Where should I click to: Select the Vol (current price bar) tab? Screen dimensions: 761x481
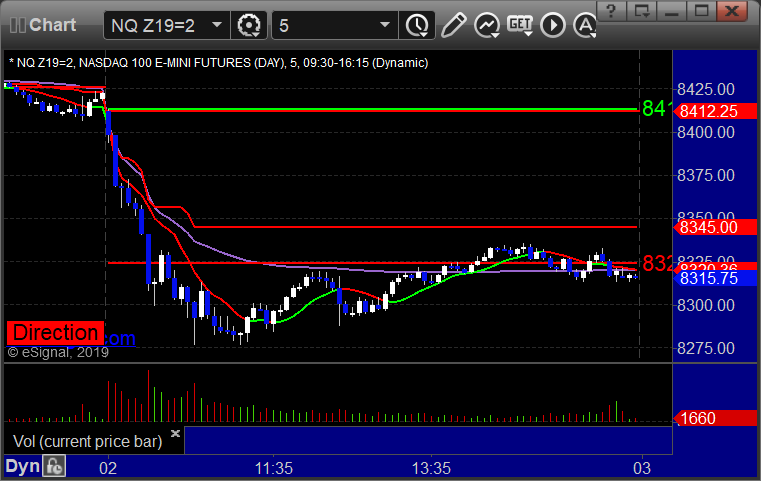pyautogui.click(x=88, y=441)
